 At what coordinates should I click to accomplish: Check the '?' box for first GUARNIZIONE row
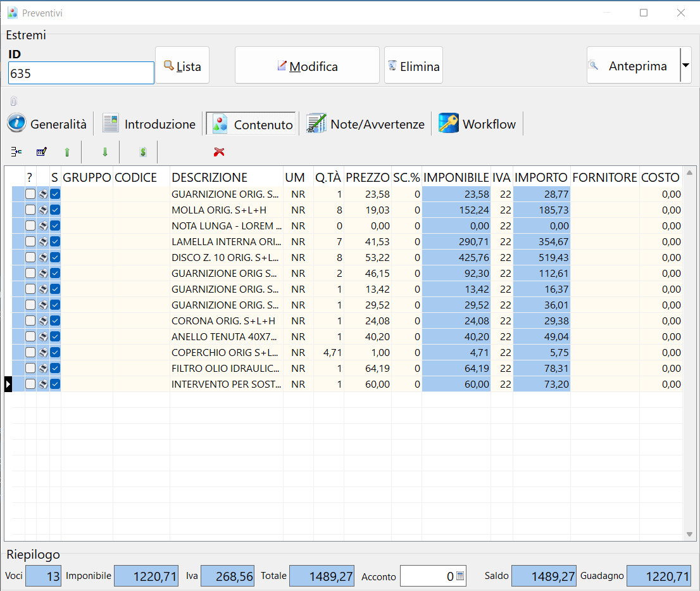30,194
